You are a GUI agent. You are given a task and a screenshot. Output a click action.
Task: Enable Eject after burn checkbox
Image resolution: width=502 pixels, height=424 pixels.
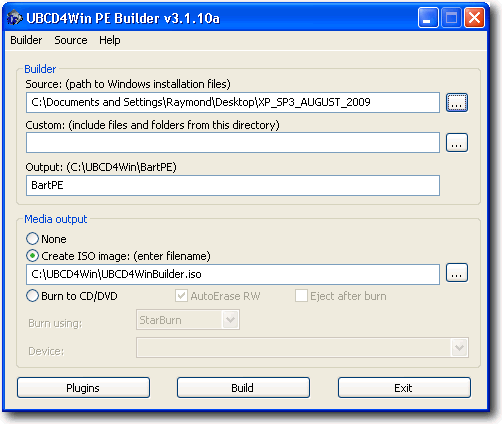pos(301,296)
